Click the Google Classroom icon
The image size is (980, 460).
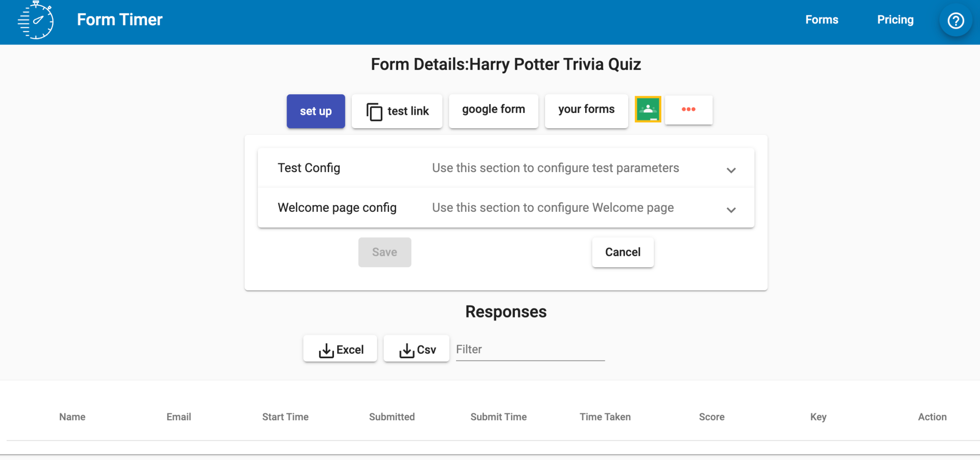click(648, 110)
